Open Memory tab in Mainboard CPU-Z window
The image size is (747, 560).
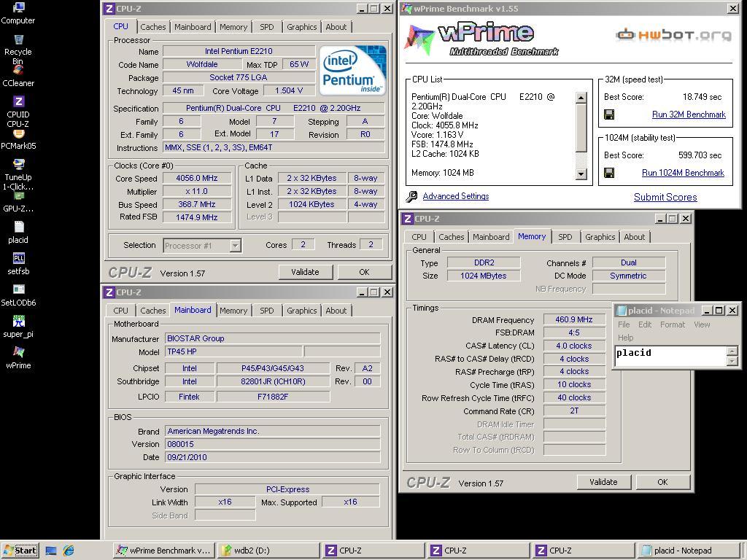point(233,311)
